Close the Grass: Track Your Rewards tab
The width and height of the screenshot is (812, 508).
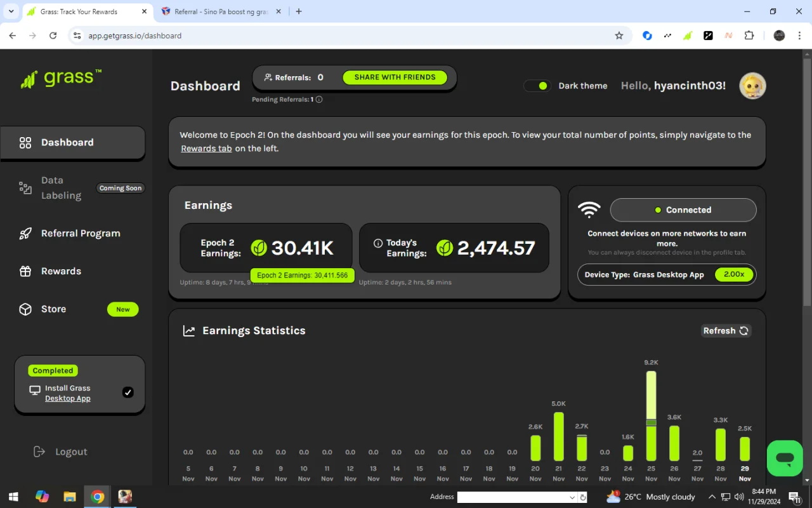[144, 11]
